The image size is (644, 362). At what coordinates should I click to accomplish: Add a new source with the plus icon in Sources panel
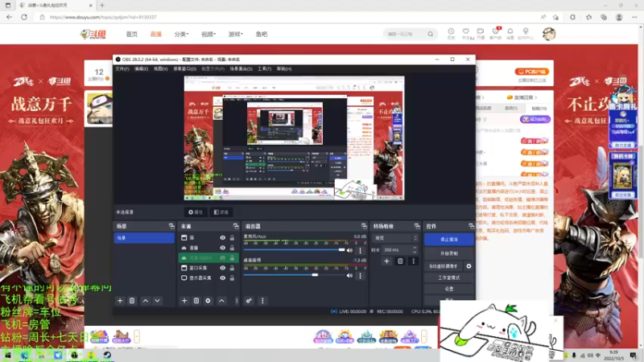coord(184,301)
